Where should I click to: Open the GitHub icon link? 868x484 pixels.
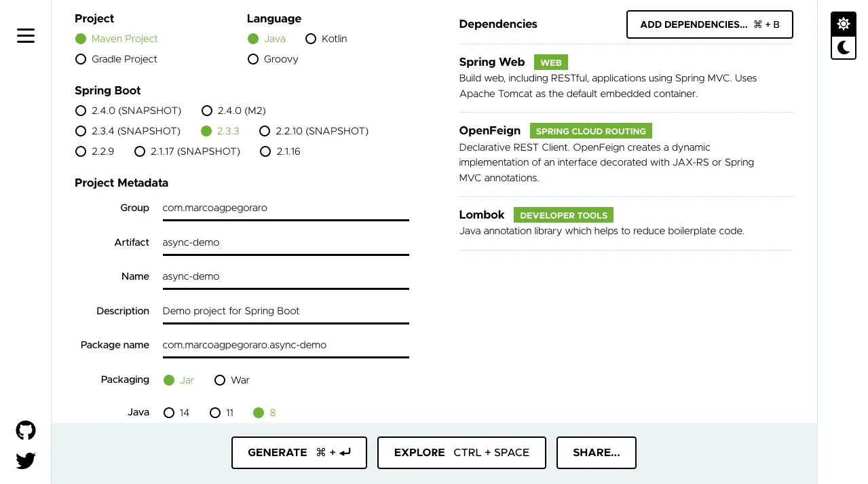(26, 430)
